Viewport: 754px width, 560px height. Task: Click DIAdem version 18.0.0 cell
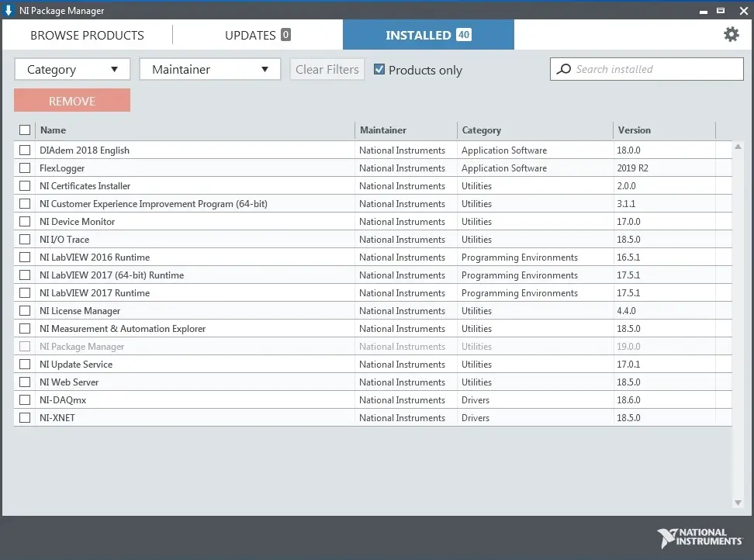pos(628,150)
